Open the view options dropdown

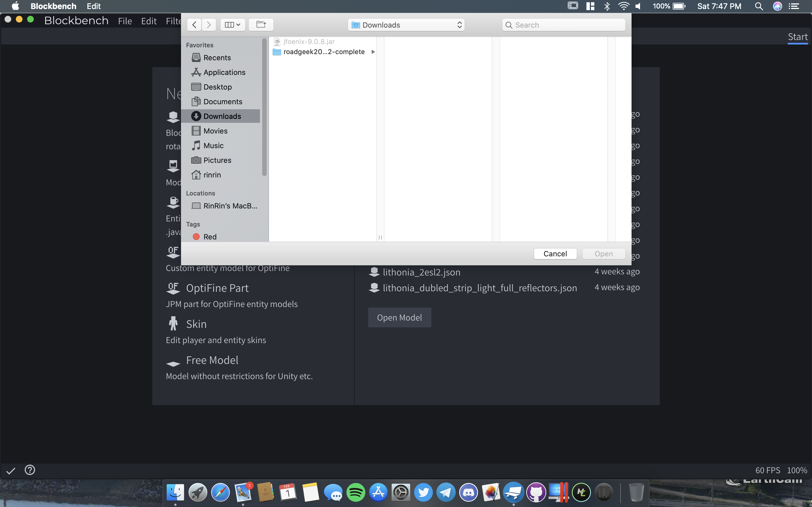233,25
